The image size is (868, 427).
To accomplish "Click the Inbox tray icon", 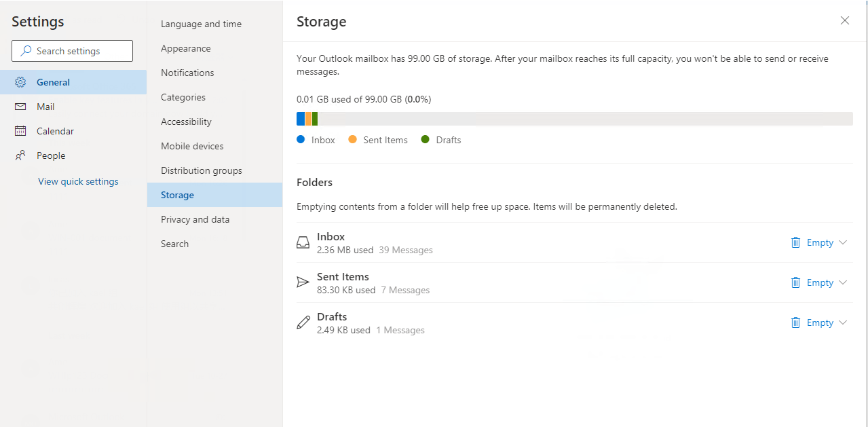I will (x=303, y=242).
